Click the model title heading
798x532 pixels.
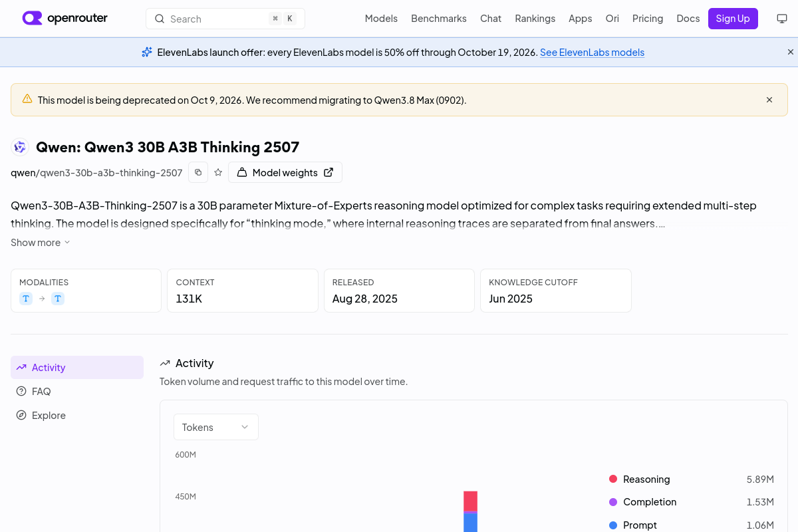(x=168, y=147)
